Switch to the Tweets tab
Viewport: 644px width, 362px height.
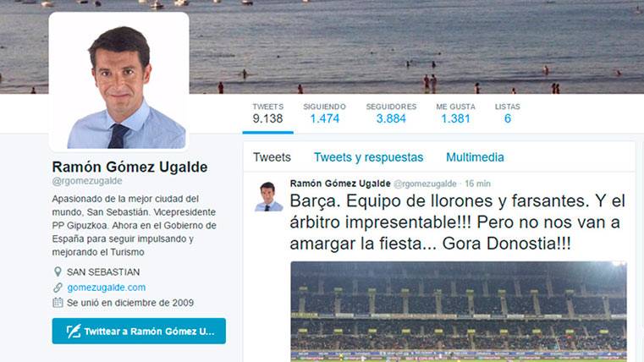click(x=272, y=157)
